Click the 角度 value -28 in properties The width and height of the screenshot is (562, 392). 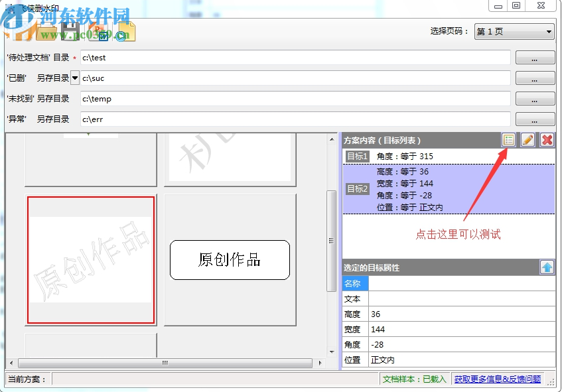point(462,344)
